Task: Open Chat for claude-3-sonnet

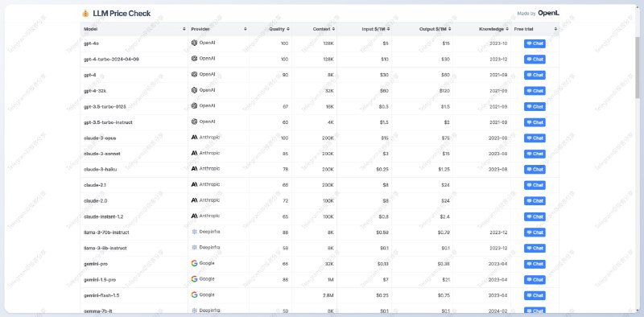Action: click(x=535, y=154)
